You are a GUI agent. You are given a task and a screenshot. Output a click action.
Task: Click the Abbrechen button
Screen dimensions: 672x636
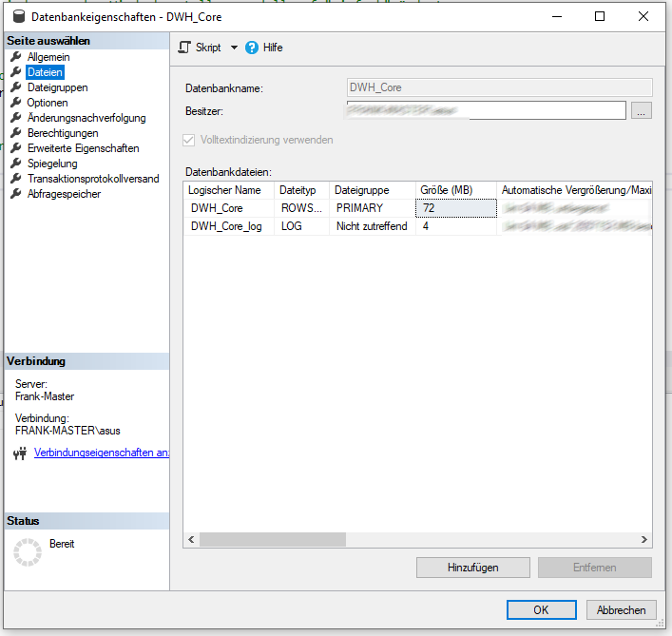click(622, 610)
